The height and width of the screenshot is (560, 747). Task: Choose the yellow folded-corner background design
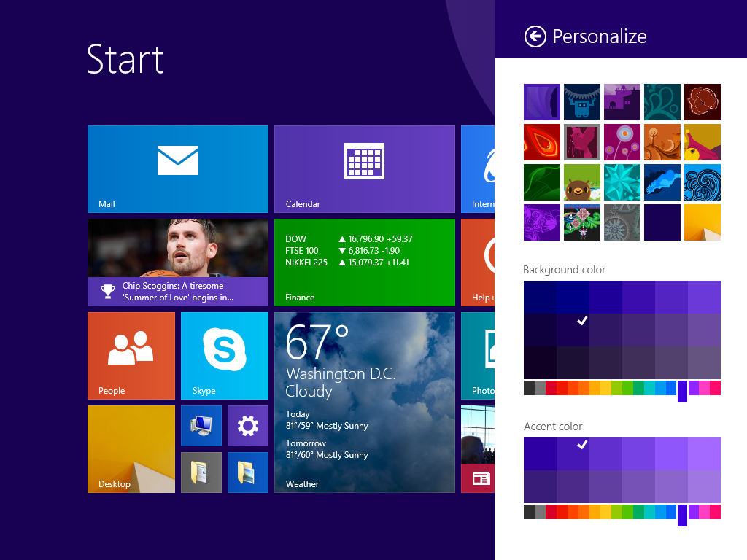coord(702,222)
